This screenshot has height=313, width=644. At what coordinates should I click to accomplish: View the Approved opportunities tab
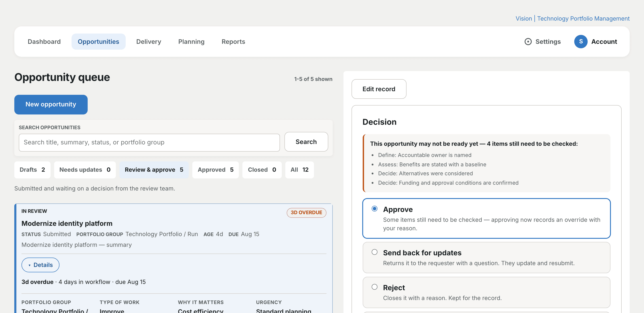pyautogui.click(x=215, y=170)
